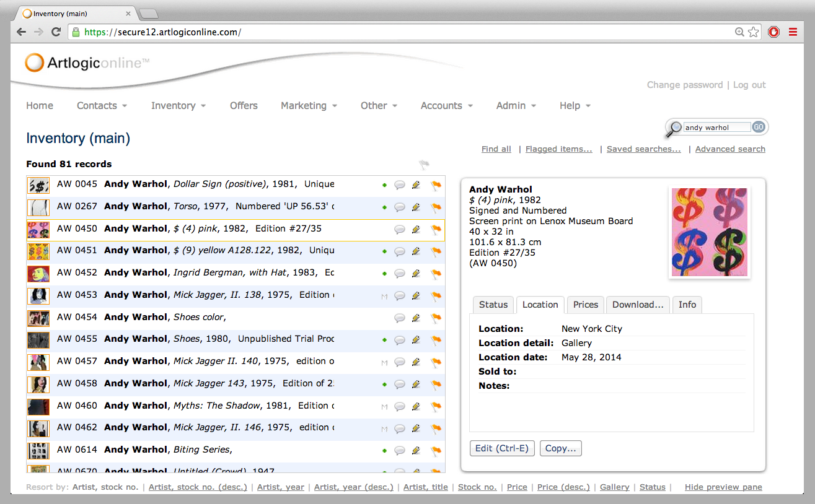Image resolution: width=815 pixels, height=504 pixels.
Task: Click pencil icon on AW 0450 row
Action: (416, 229)
